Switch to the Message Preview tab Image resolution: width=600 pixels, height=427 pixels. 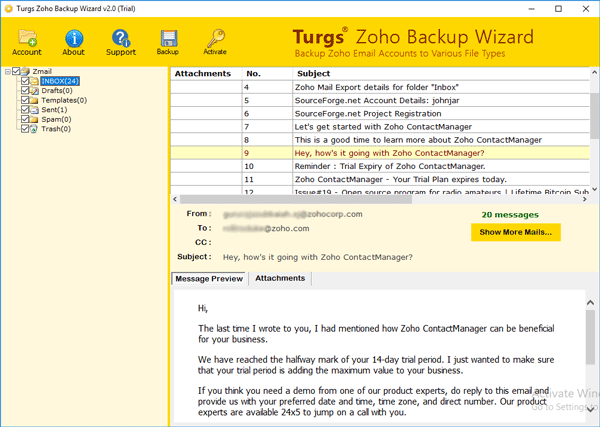[x=209, y=279]
